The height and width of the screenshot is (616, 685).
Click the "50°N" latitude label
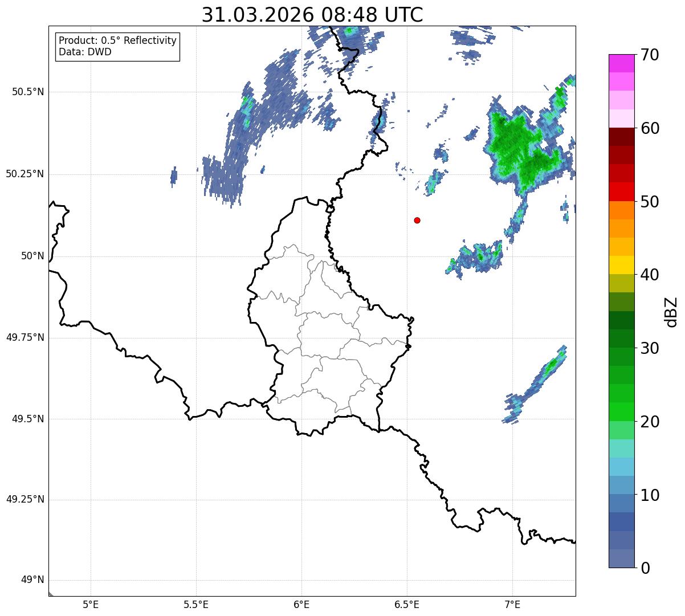pos(32,256)
